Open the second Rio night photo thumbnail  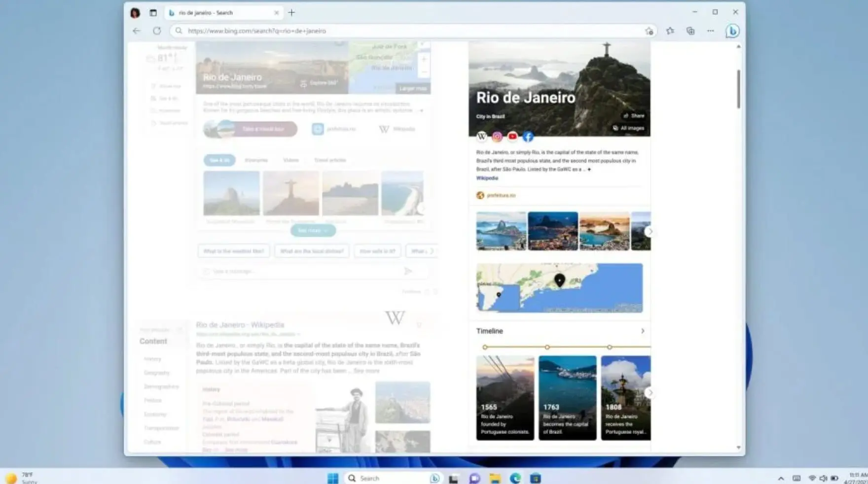pyautogui.click(x=553, y=231)
